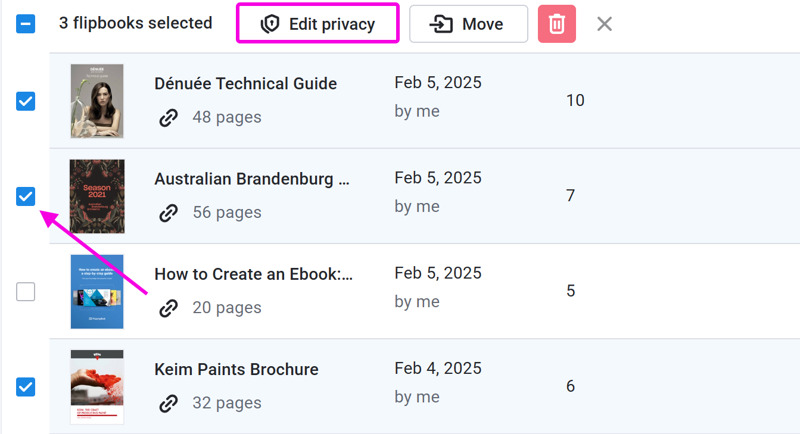Toggle the select-all checkbox in header
Screen dimensions: 800x434
click(26, 23)
